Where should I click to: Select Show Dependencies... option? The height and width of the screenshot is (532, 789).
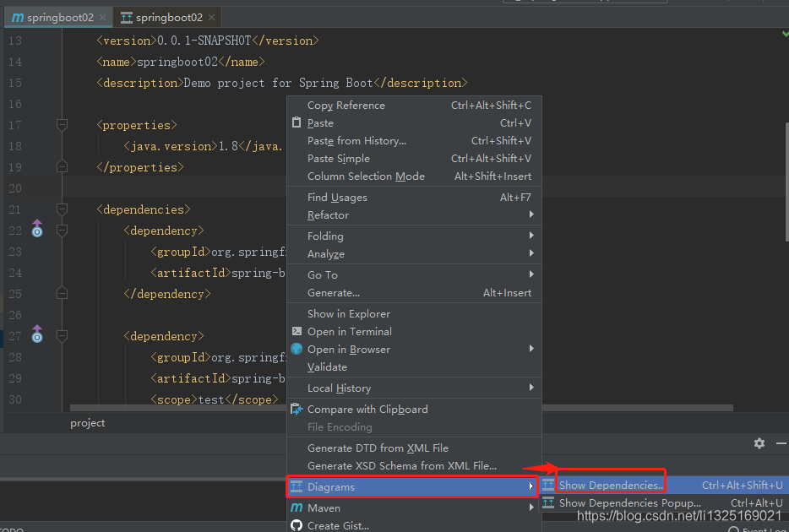coord(664,486)
